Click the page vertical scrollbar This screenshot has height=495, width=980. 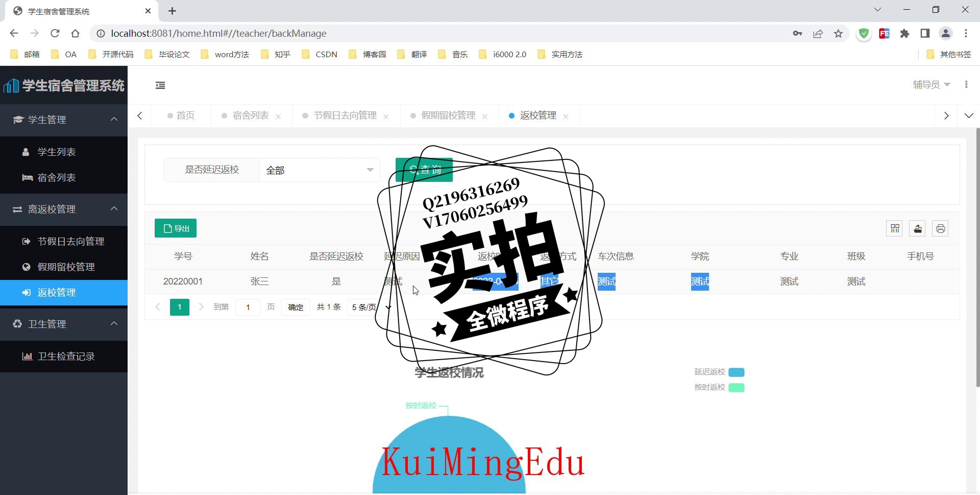pyautogui.click(x=977, y=258)
